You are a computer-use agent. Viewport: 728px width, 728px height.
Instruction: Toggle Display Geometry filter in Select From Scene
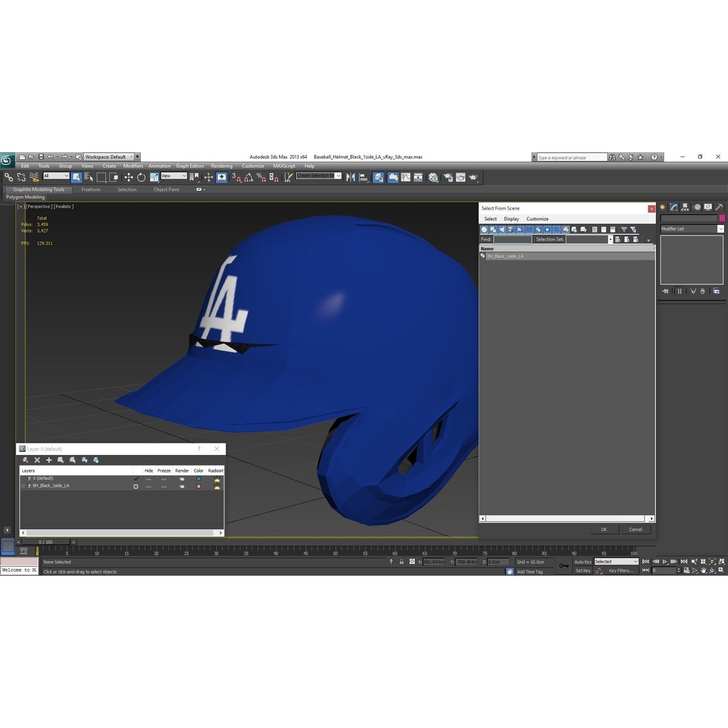[x=484, y=229]
